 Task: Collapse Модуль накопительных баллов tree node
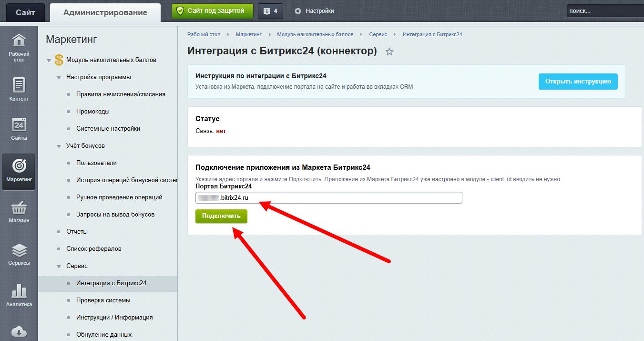(48, 60)
